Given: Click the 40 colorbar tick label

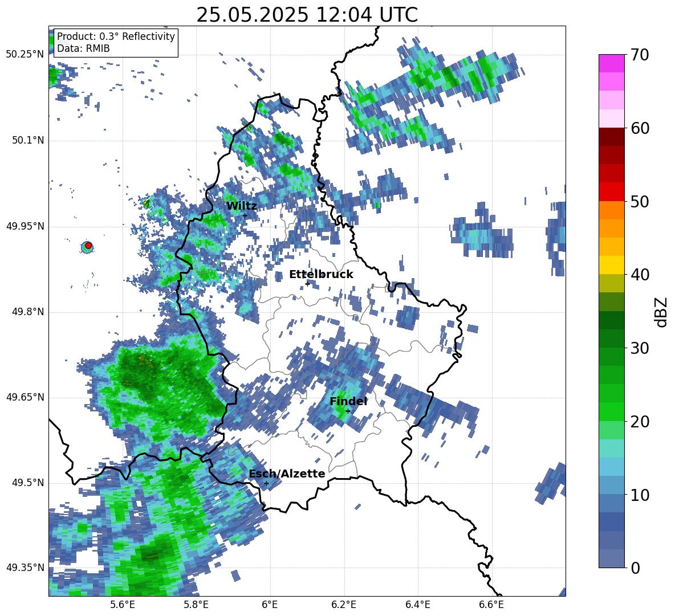Looking at the screenshot, I should pos(640,275).
